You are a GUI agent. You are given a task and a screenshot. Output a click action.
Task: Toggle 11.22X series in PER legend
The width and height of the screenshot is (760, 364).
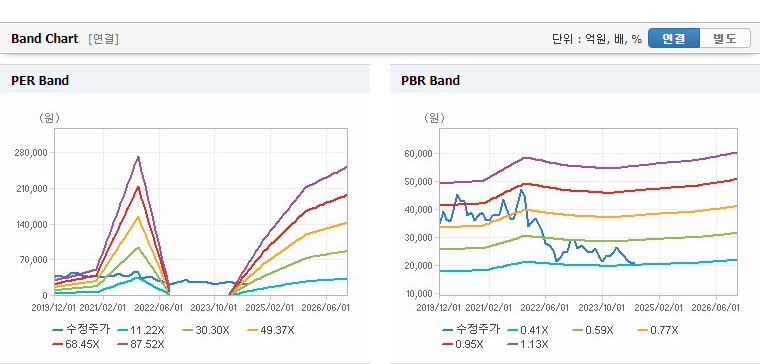pyautogui.click(x=141, y=330)
